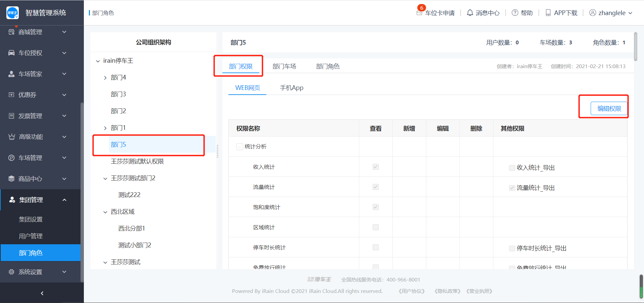Open the 营业执照 link
The height and width of the screenshot is (303, 644).
point(479,291)
